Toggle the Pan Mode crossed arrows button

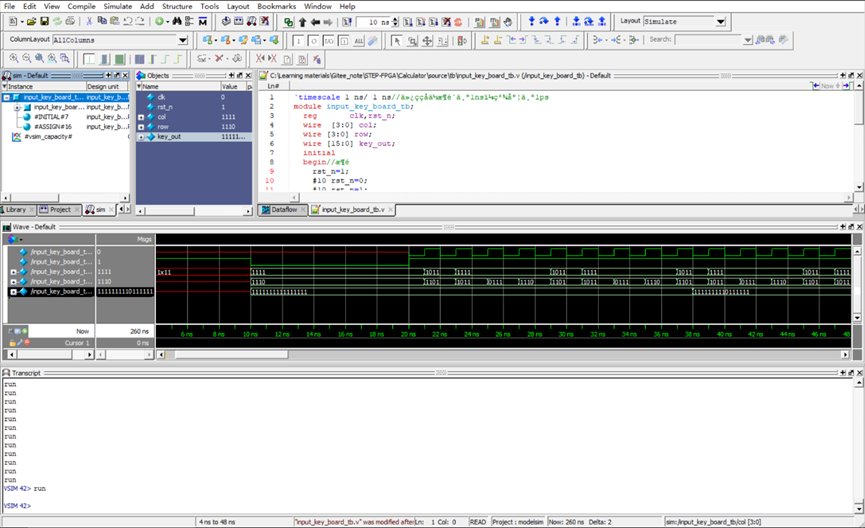pos(427,41)
